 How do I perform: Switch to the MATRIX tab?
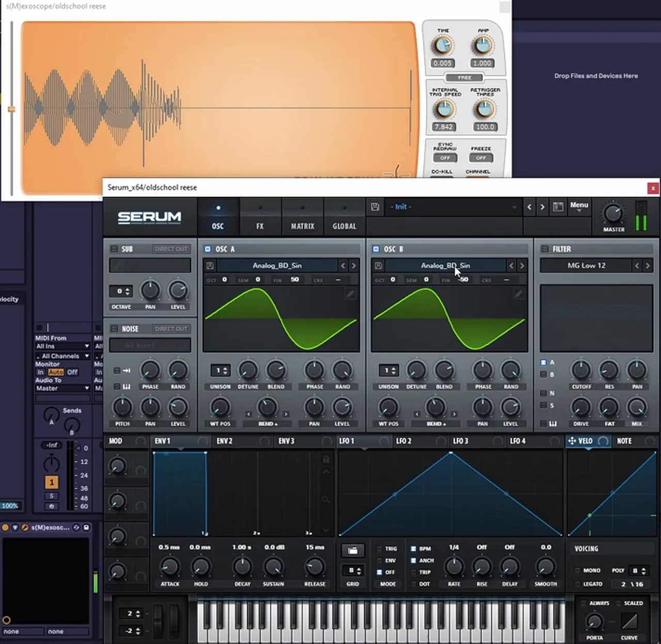click(303, 217)
